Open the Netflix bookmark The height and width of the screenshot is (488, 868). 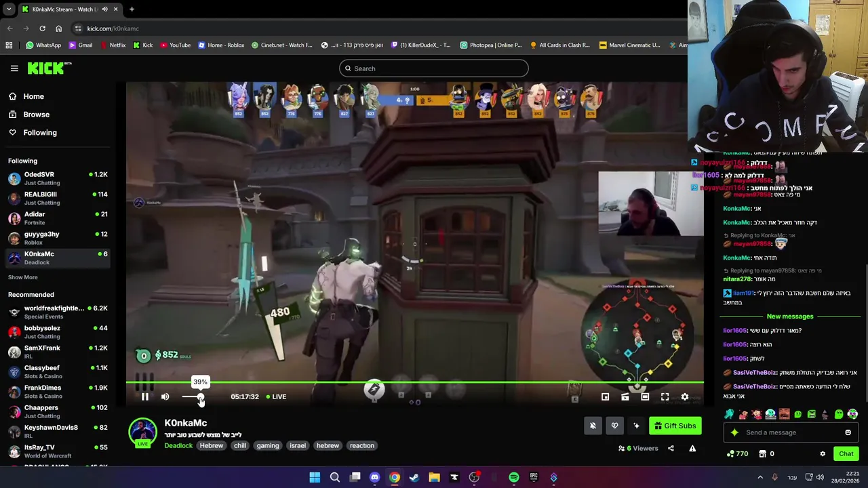113,45
